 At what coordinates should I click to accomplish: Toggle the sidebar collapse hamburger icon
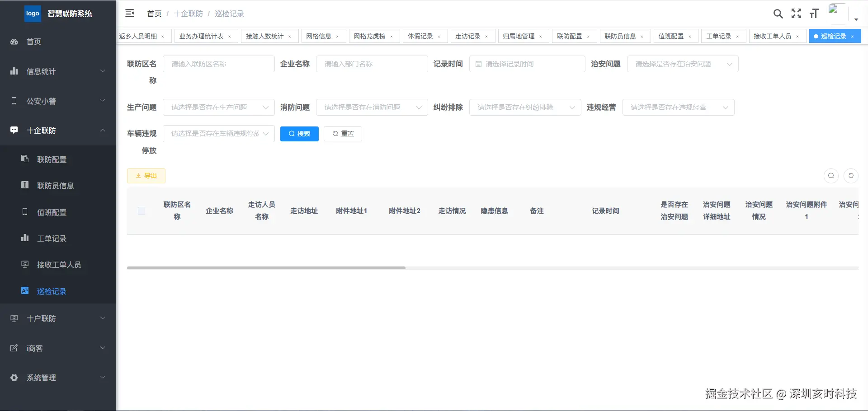[130, 13]
